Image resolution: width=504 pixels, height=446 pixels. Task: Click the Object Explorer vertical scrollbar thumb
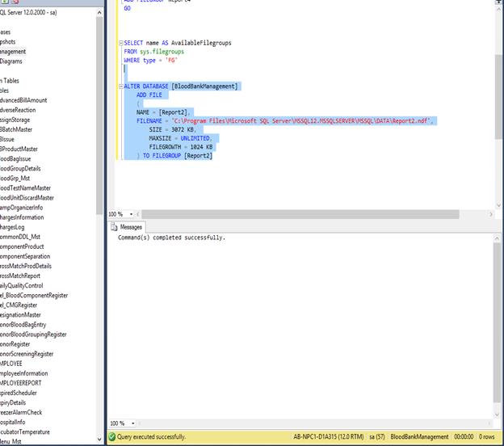coord(99,116)
